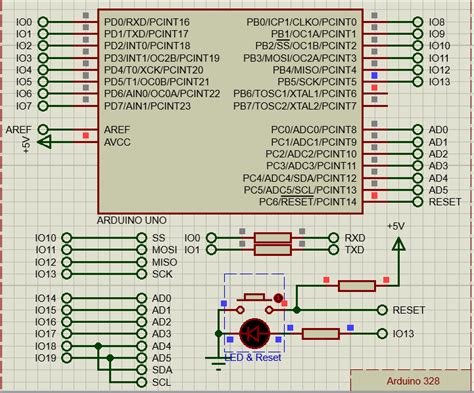
Task: Select pin label PC5/ADC5/SCL/PCINT13
Action: pyautogui.click(x=300, y=190)
